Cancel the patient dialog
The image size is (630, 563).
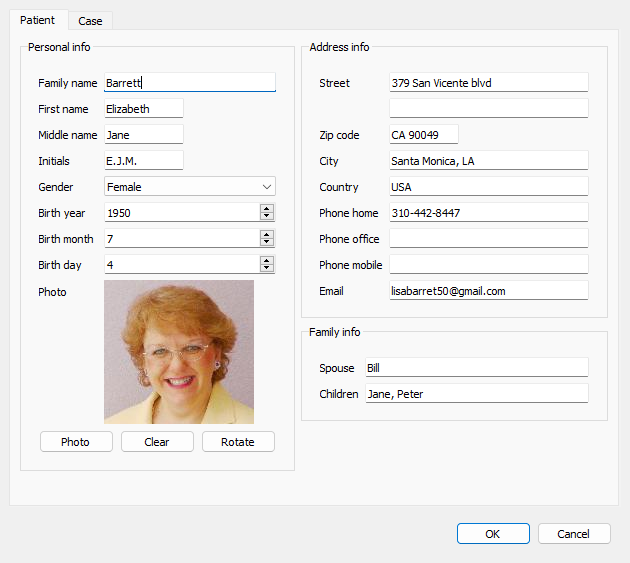(574, 534)
